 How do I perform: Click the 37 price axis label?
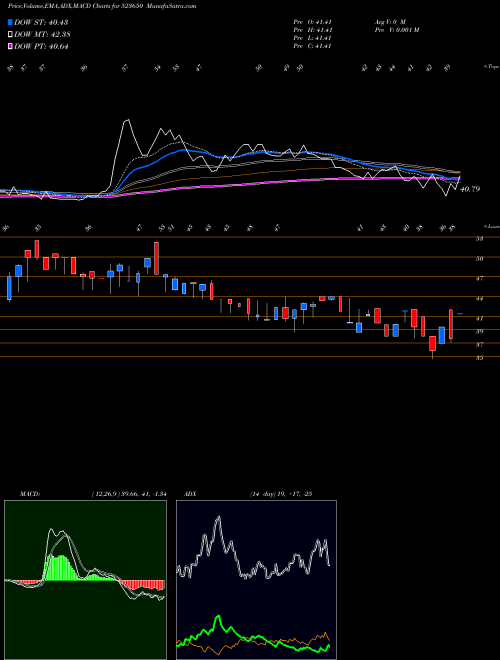479,345
